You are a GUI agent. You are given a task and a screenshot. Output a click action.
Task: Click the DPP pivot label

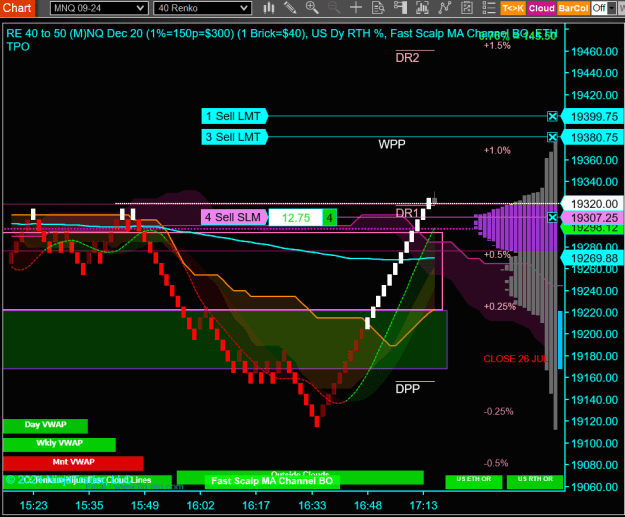tap(407, 389)
